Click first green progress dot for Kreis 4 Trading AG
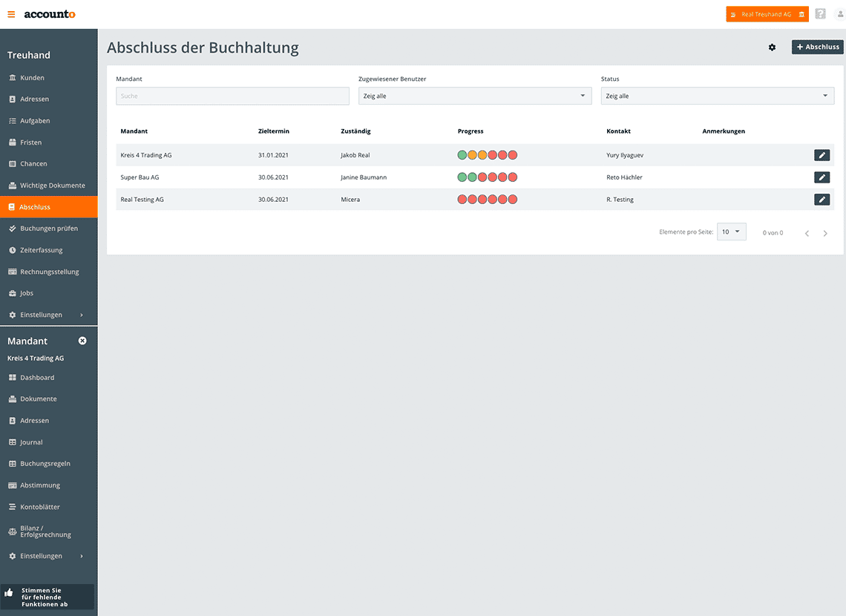846x616 pixels. click(x=462, y=155)
